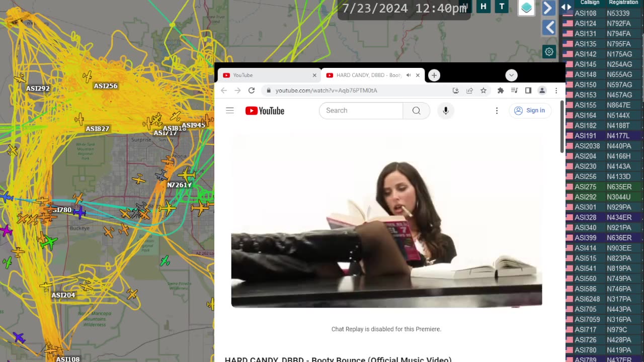Close the HARD CANDY video tab
The image size is (644, 362).
tap(418, 75)
